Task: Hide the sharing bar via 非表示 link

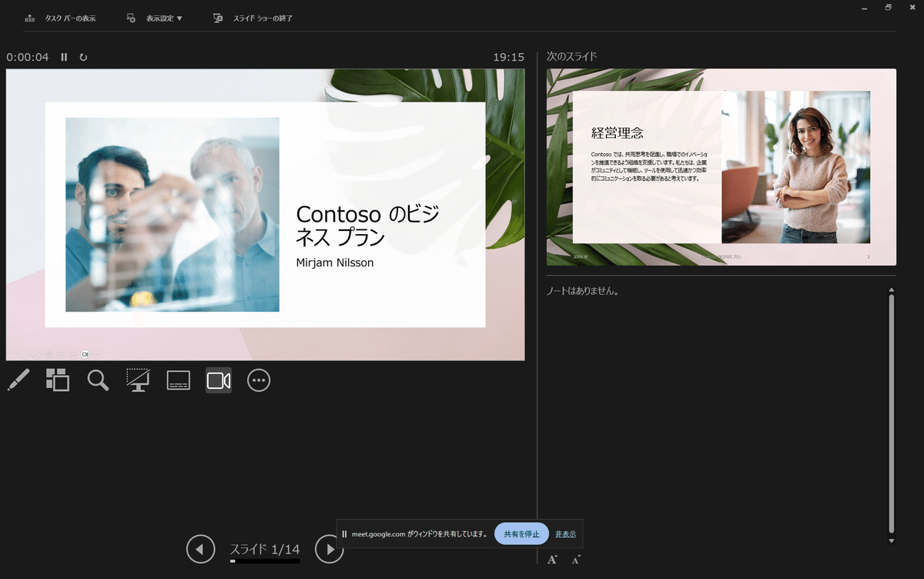Action: click(x=565, y=534)
